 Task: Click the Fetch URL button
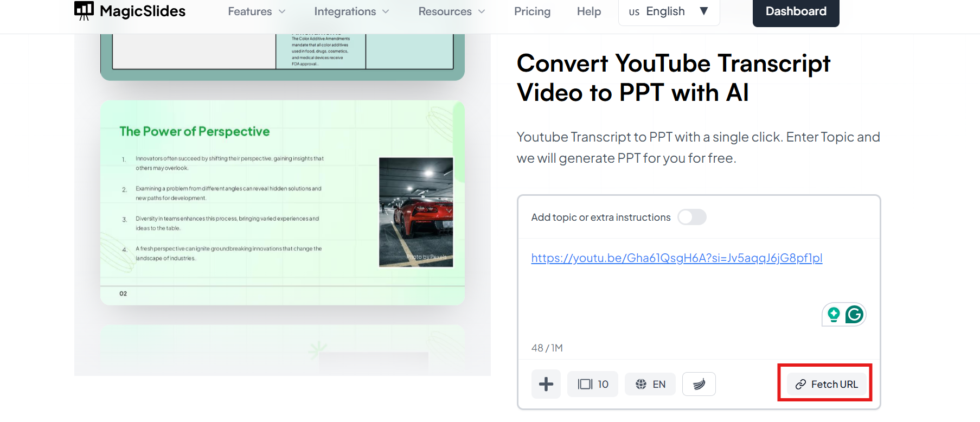827,384
